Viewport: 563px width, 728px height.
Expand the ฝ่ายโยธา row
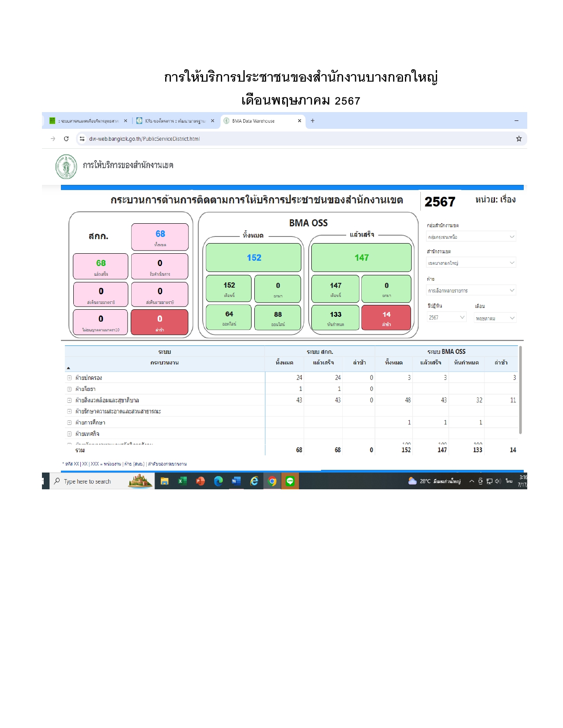pyautogui.click(x=69, y=389)
